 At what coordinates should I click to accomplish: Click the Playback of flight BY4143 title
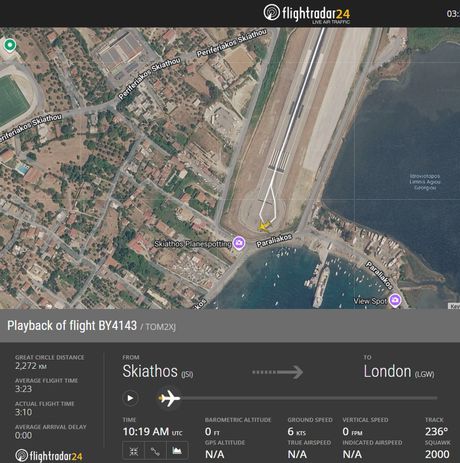tap(72, 326)
